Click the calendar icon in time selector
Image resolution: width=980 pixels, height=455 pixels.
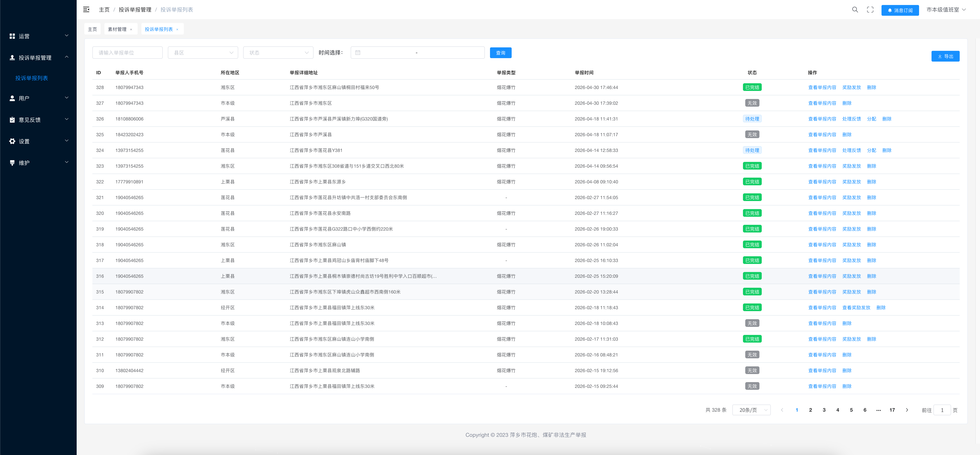(x=358, y=53)
